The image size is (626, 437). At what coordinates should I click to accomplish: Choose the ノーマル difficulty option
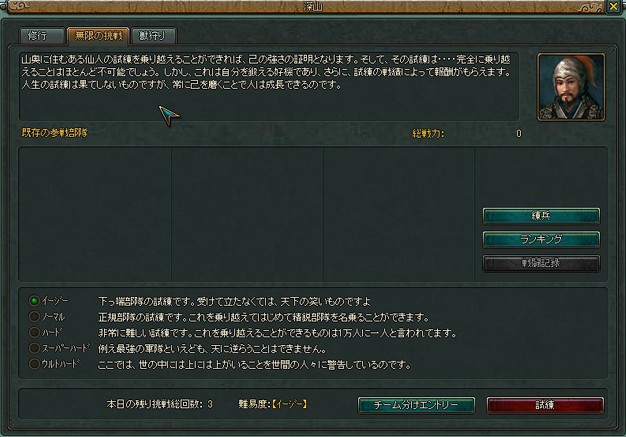tap(34, 316)
